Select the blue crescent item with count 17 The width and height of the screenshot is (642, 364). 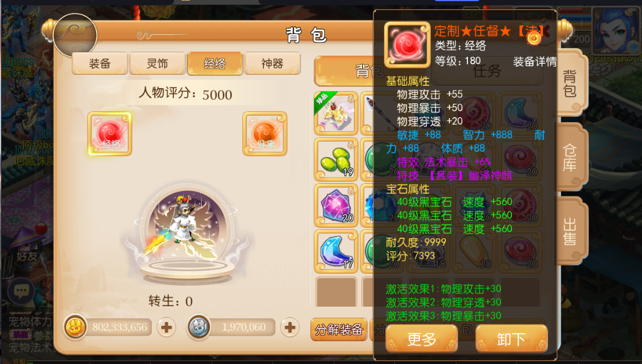click(336, 251)
